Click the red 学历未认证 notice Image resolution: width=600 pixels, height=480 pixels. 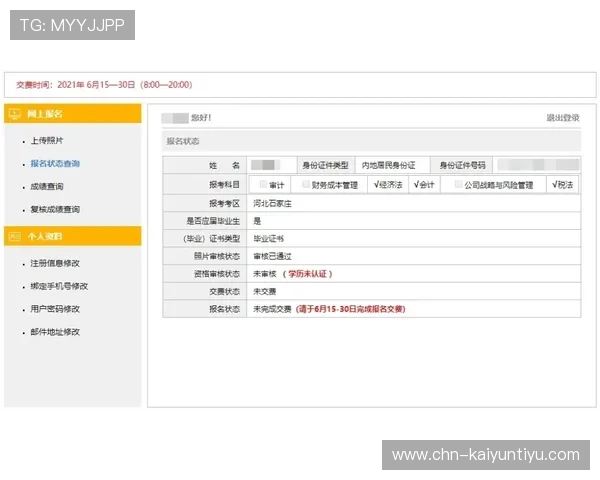tap(308, 274)
